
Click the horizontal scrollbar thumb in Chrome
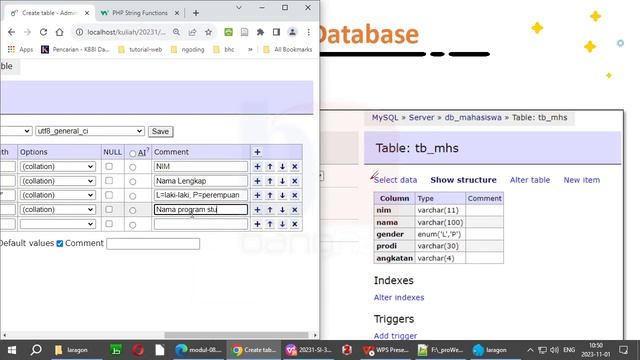236,335
